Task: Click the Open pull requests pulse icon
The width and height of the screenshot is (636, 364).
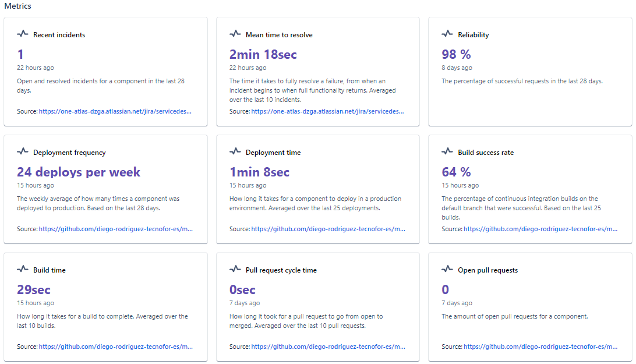Action: (x=447, y=270)
